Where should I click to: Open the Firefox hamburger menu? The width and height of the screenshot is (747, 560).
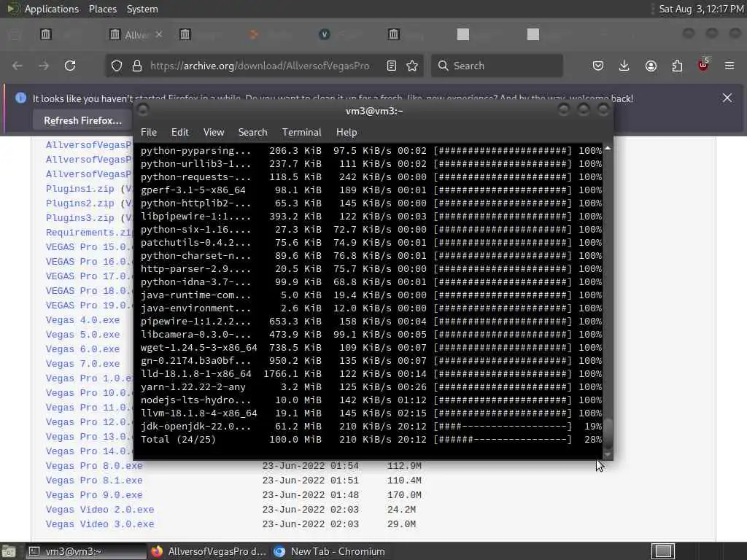[729, 66]
